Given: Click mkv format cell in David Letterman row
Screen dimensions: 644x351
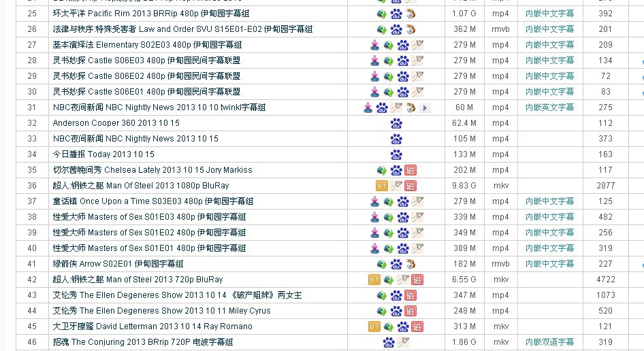Looking at the screenshot, I should tap(500, 327).
